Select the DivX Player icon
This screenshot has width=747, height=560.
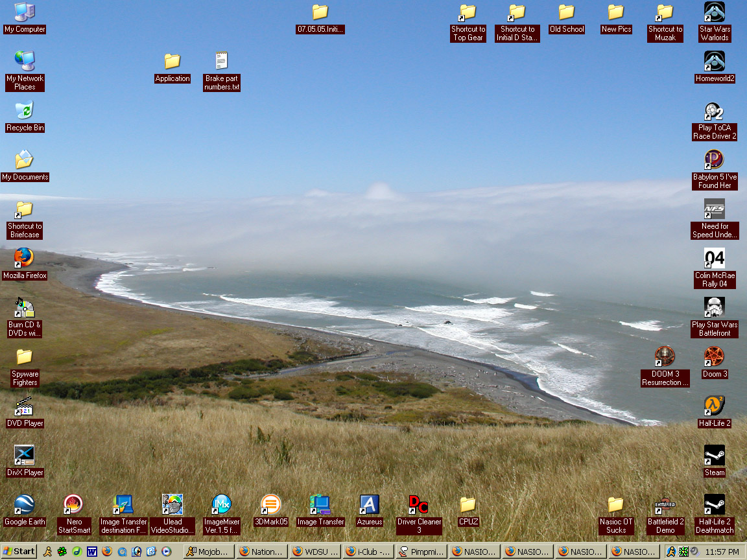[24, 456]
